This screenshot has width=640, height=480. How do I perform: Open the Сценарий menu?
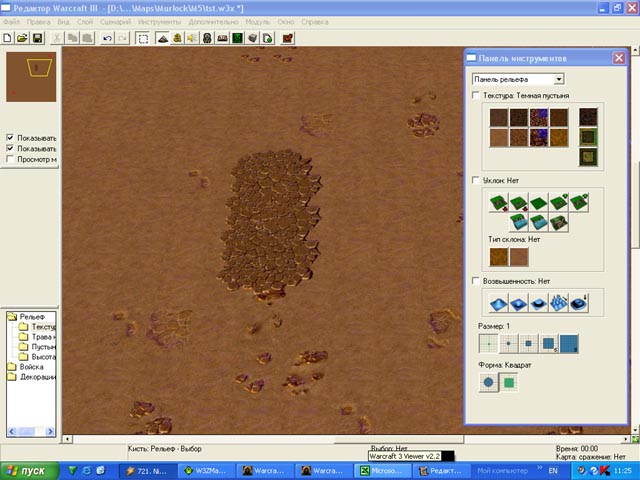[114, 21]
